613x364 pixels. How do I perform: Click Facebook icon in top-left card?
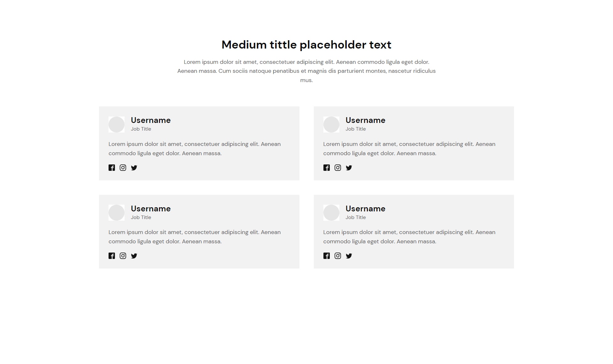112,168
